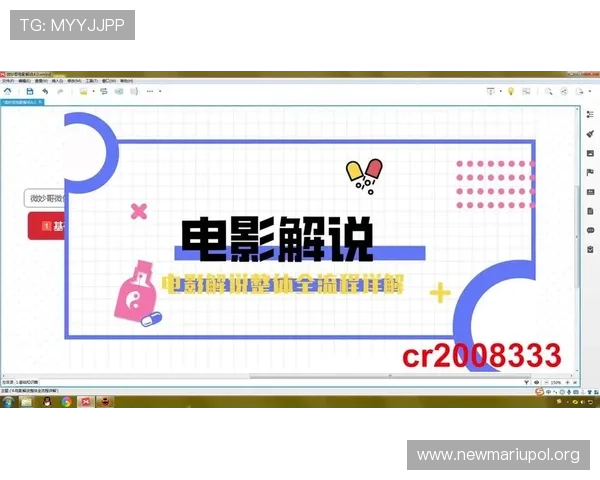The image size is (600, 480).
Task: Select the open mind map document tab
Action: pos(20,102)
